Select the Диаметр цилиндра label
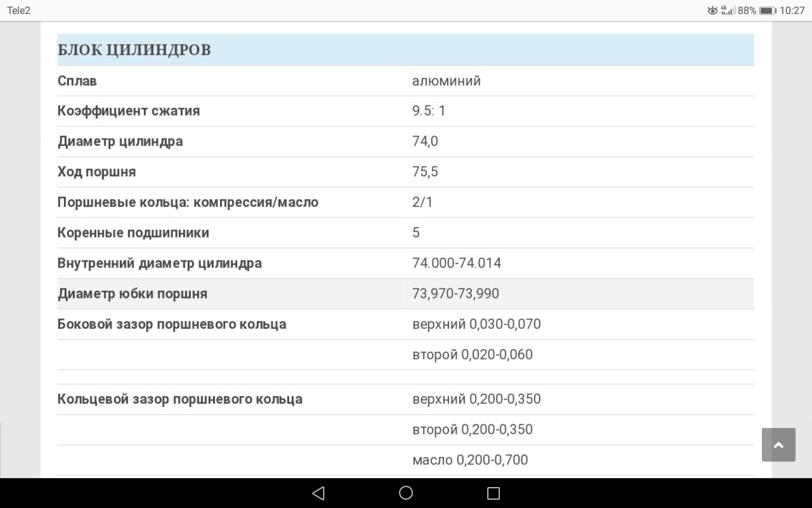The height and width of the screenshot is (508, 812). click(x=121, y=141)
